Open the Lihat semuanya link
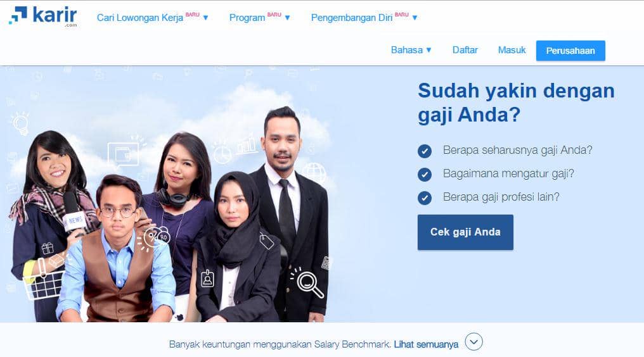 (x=426, y=344)
